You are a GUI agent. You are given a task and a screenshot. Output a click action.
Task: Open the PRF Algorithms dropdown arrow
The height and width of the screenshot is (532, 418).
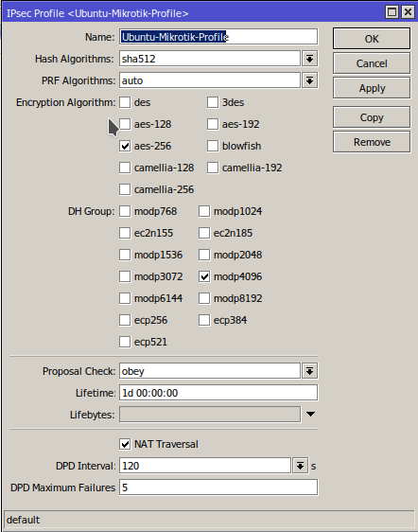(x=309, y=80)
